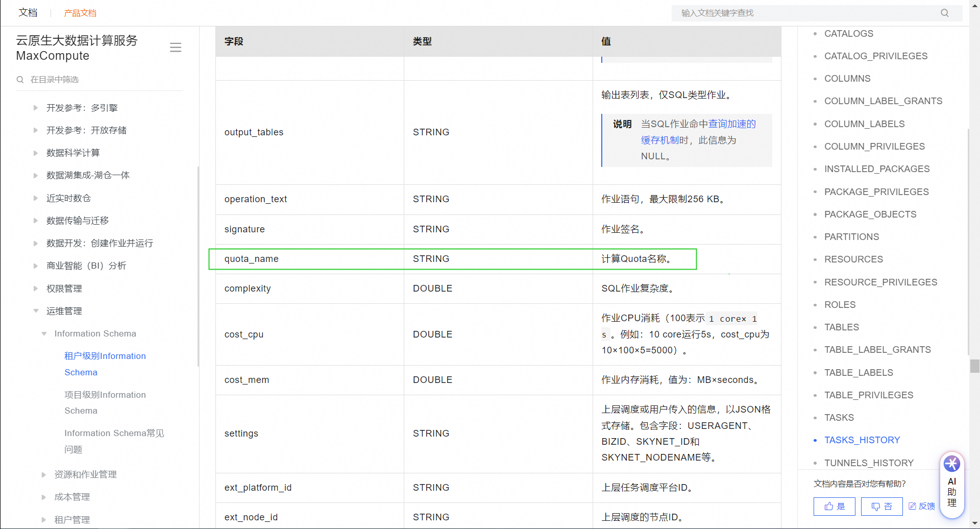Jump to COLUMN_LABEL_GRANTS section
This screenshot has height=529, width=980.
click(x=883, y=101)
